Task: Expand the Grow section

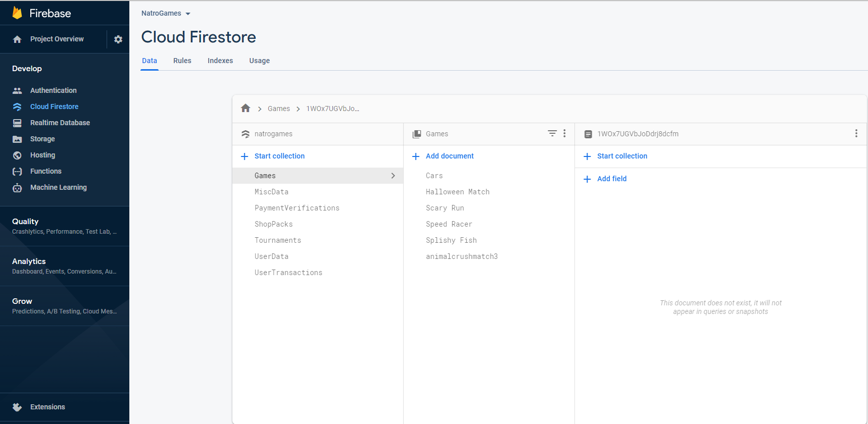Action: [65, 306]
